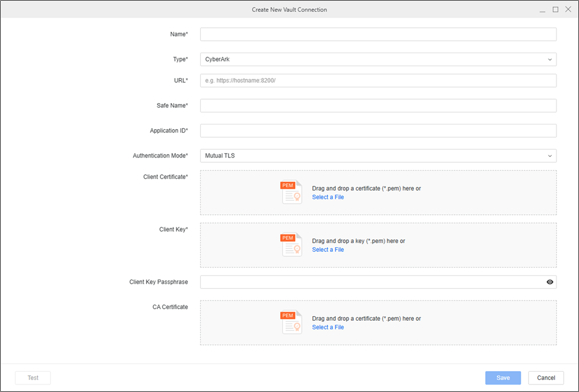Image resolution: width=579 pixels, height=392 pixels.
Task: Expand the Type dropdown arrow
Action: 549,59
